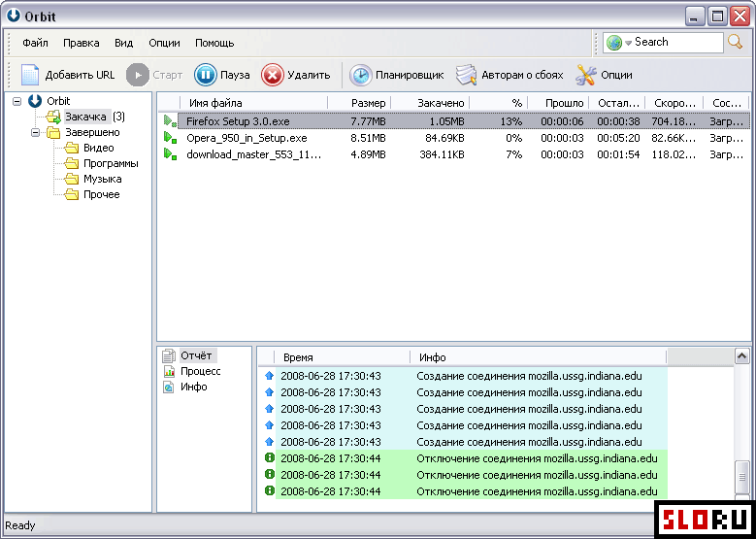Click the Пауза button label
Viewport: 756px width, 539px height.
[235, 76]
